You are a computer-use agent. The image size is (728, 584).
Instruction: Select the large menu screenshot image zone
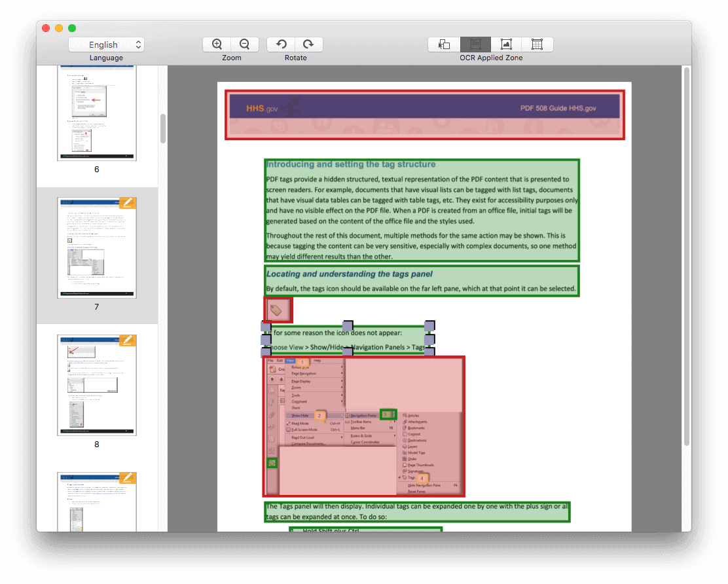tap(363, 426)
